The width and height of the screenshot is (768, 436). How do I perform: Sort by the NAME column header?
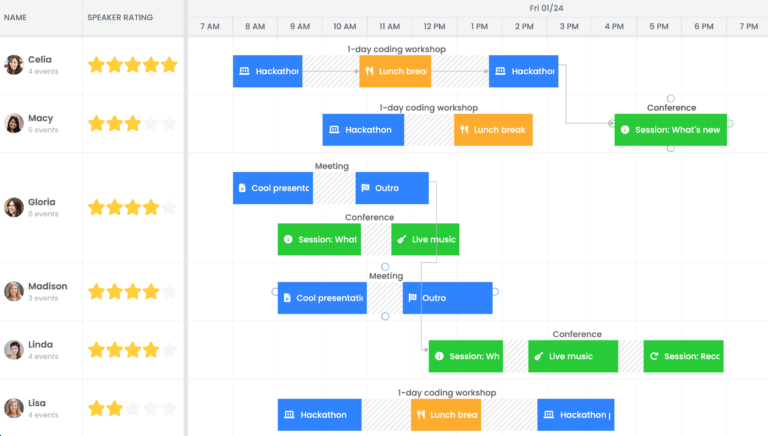click(15, 17)
